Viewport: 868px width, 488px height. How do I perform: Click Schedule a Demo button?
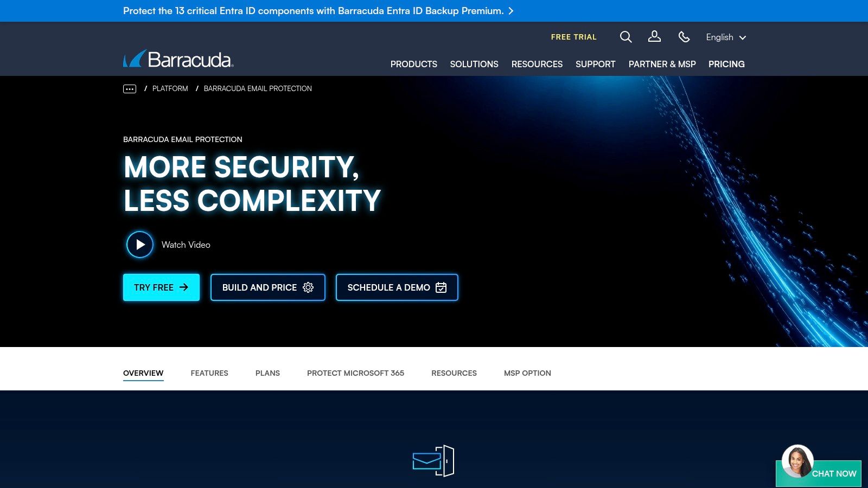(x=397, y=287)
